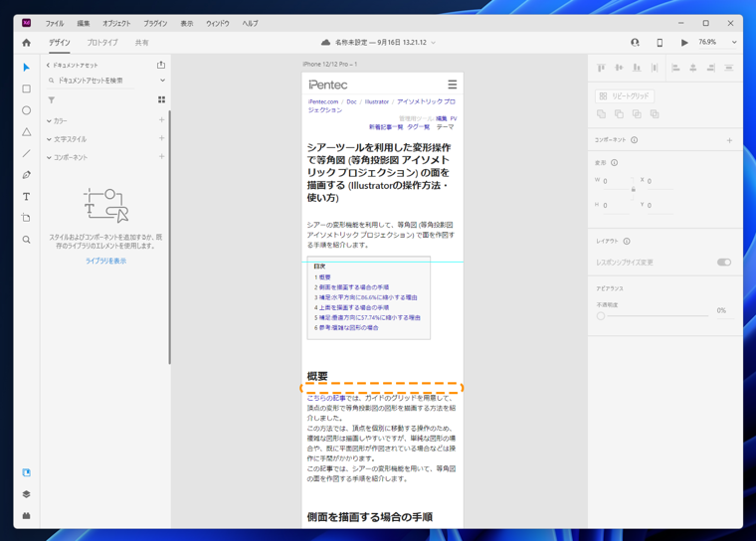Select the Select (arrow) tool
756x541 pixels.
point(27,68)
